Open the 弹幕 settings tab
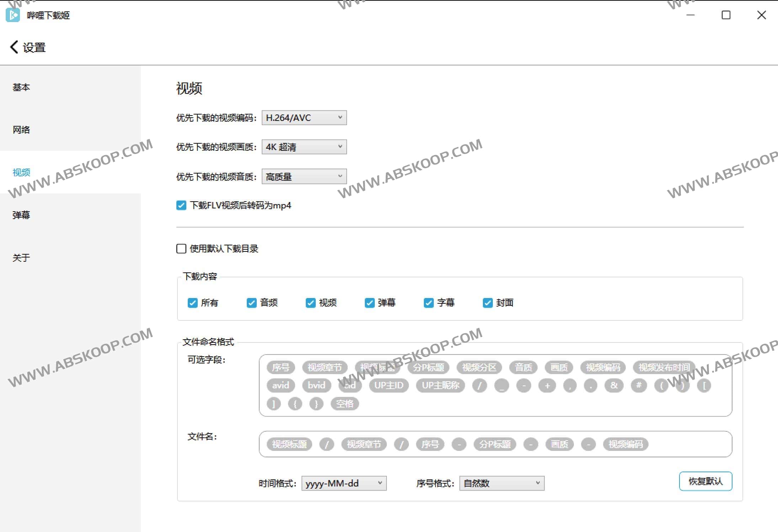Screen dimensions: 778x532 click(21, 215)
